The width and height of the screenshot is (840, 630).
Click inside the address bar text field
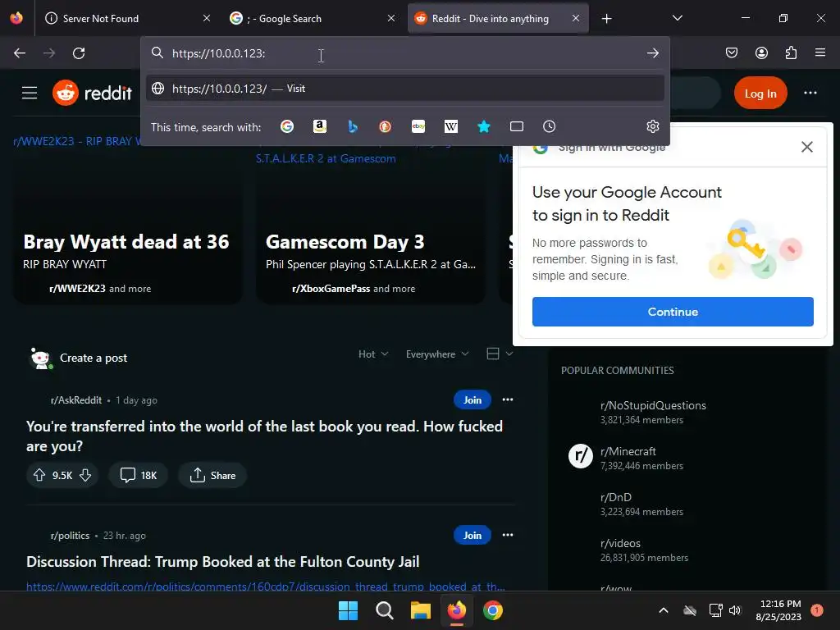click(405, 53)
